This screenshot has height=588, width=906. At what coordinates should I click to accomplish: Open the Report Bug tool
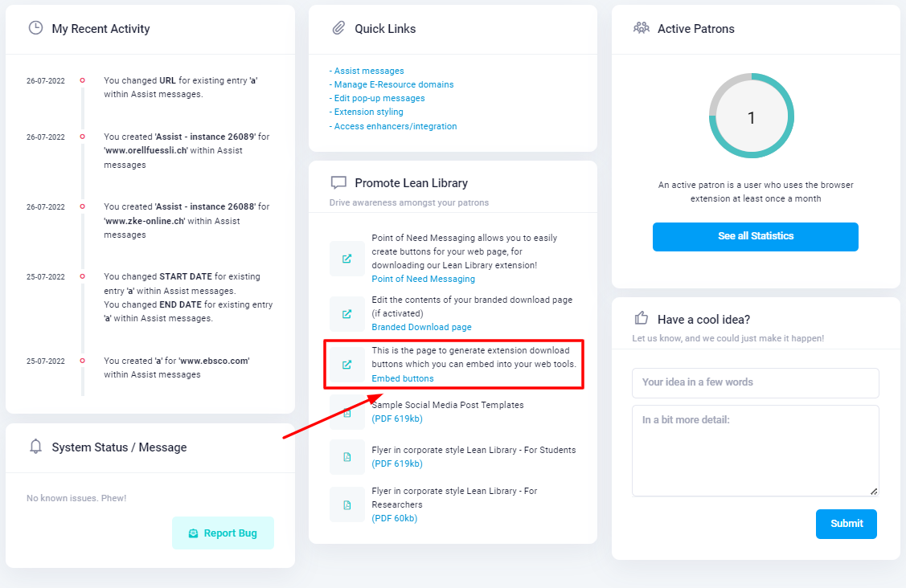coord(223,533)
